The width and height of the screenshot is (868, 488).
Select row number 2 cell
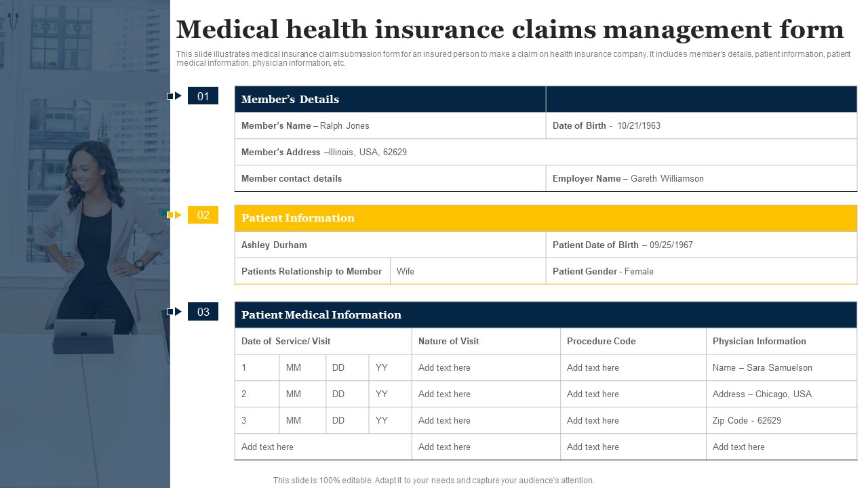tap(257, 394)
